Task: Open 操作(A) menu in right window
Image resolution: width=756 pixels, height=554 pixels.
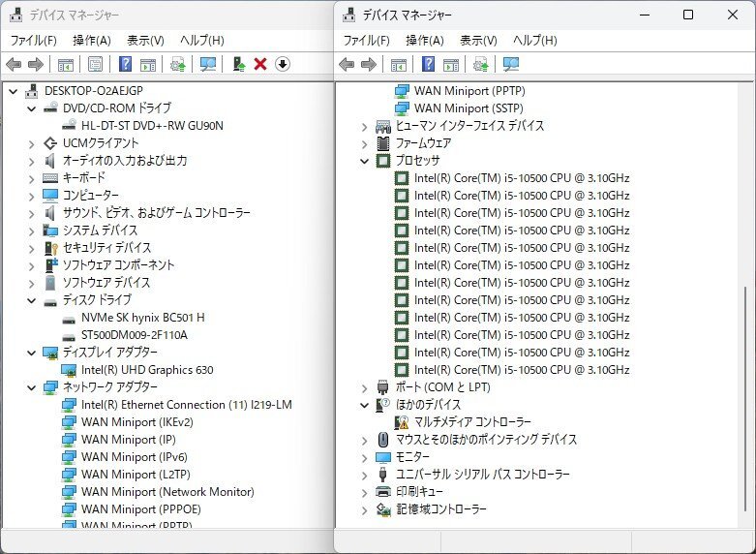Action: point(425,40)
